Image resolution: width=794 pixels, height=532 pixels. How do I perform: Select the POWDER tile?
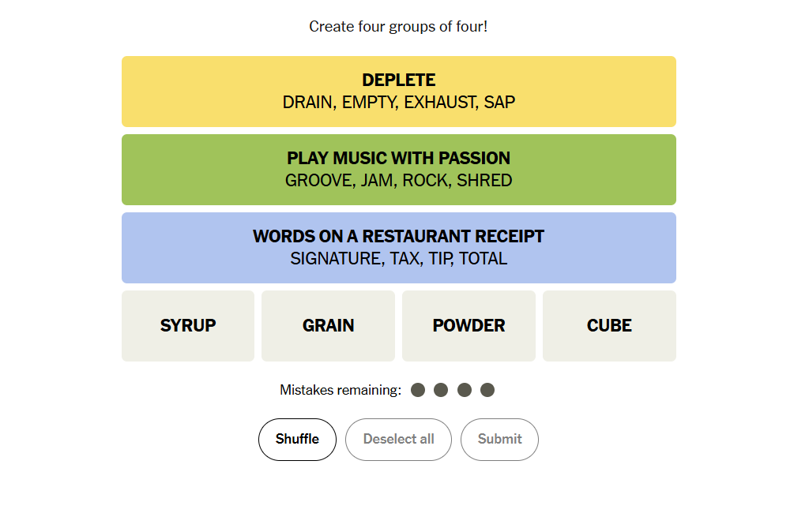pyautogui.click(x=469, y=326)
